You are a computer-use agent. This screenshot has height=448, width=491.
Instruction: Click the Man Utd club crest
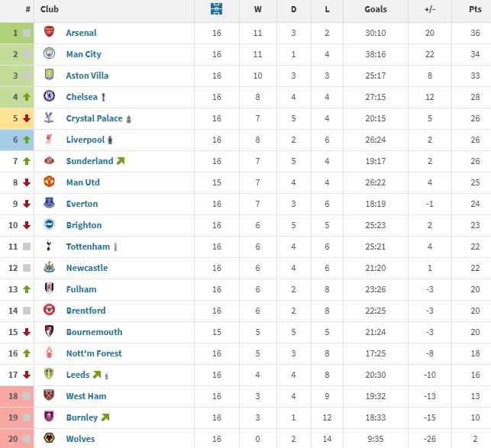pyautogui.click(x=50, y=182)
